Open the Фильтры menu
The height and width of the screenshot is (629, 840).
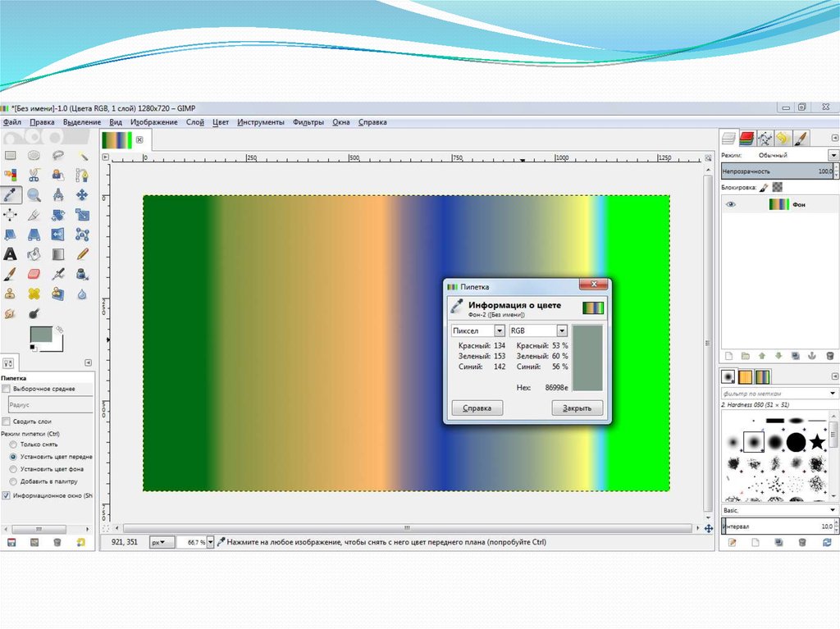(308, 122)
